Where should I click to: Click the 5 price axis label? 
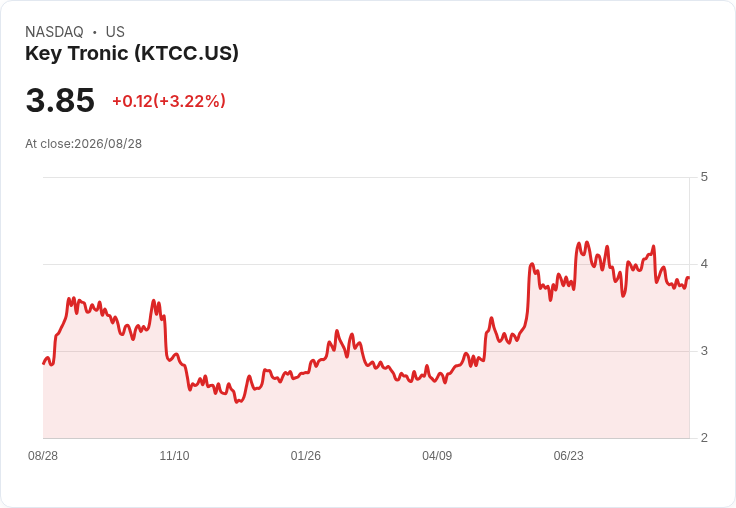pos(704,177)
